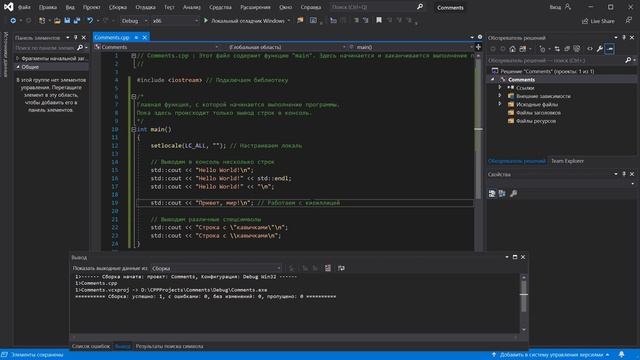
Task: Expand the Ссылки tree node
Action: 500,87
